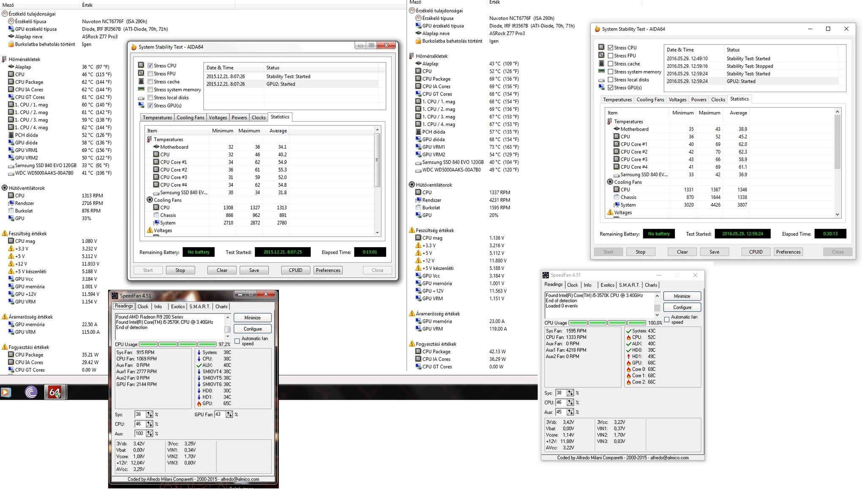Click flame icon in 2015 Stability Test title bar

[134, 47]
